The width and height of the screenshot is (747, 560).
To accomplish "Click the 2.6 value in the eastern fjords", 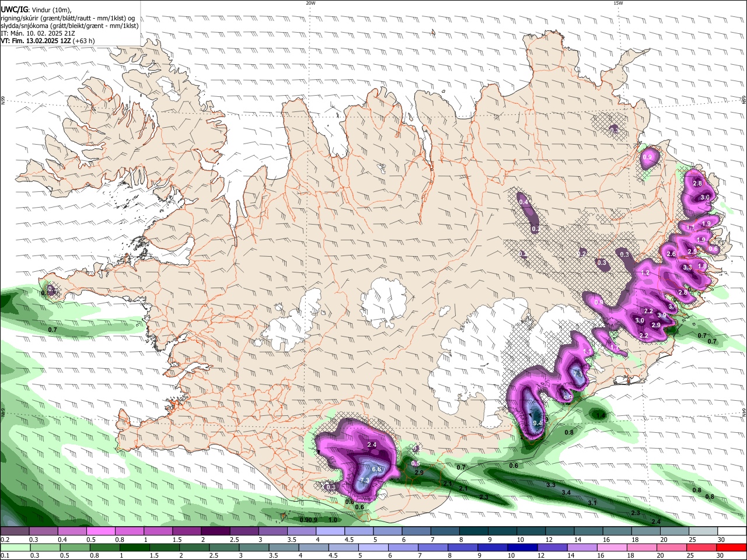I will 671,254.
